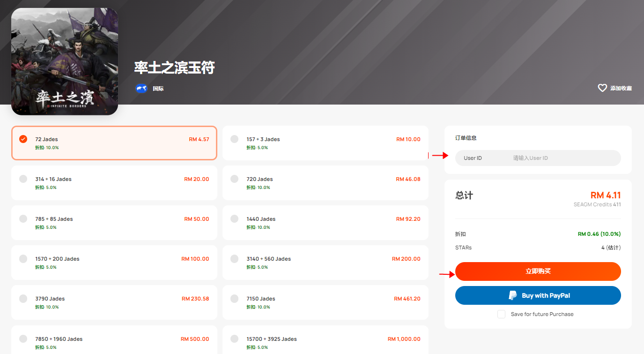Select the 1440 Jades option
This screenshot has width=644, height=354.
tap(325, 223)
